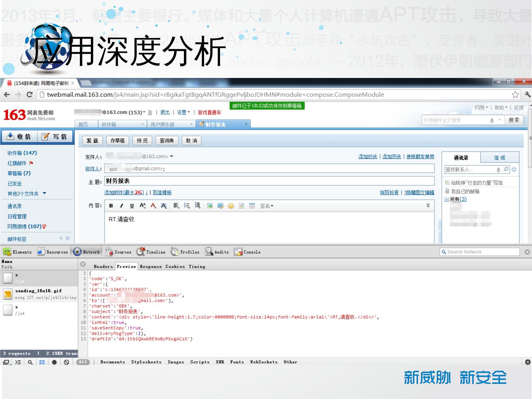Viewport: 532px width, 399px height.
Task: Filter network requests by XHR
Action: [220, 362]
